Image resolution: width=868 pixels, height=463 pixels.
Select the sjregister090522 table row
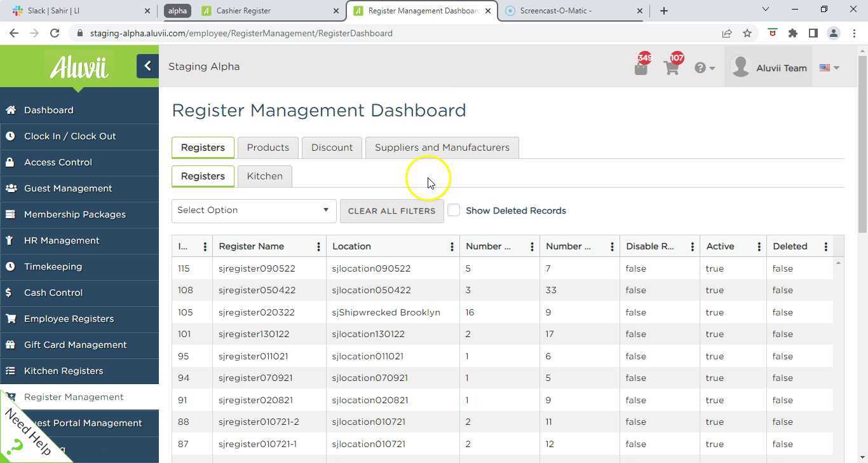click(x=257, y=268)
